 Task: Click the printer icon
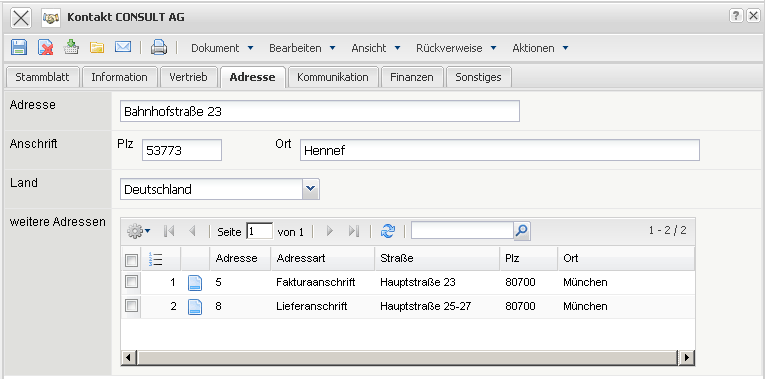click(x=159, y=47)
